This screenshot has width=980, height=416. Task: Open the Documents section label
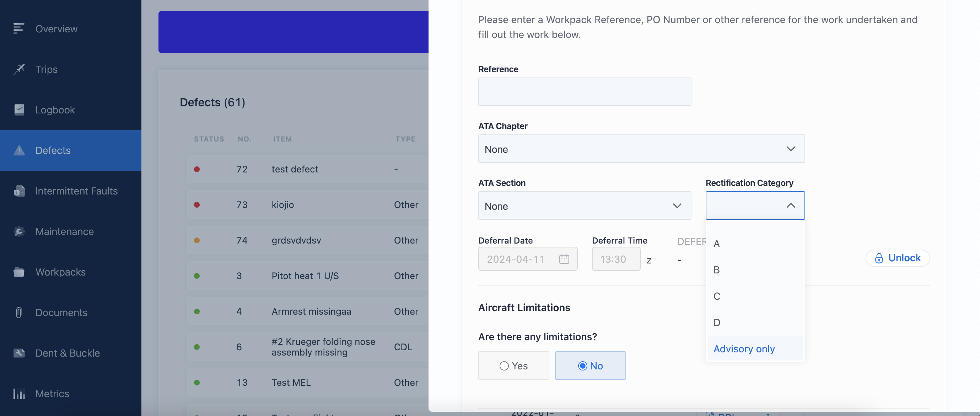[61, 313]
